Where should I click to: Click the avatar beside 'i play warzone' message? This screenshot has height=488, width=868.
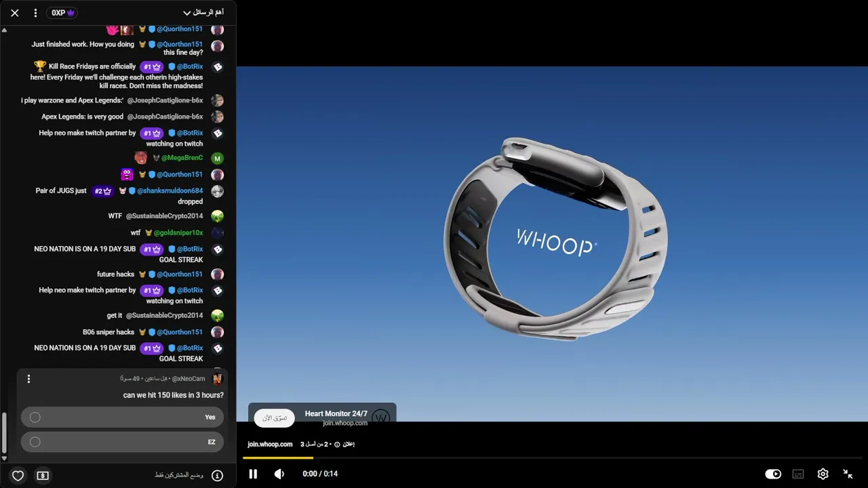(x=217, y=100)
